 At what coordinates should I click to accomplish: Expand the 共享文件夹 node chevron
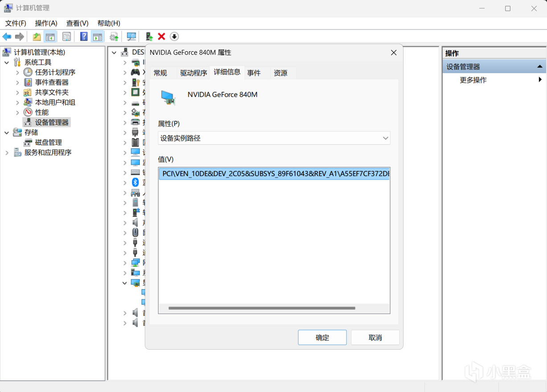pyautogui.click(x=17, y=92)
